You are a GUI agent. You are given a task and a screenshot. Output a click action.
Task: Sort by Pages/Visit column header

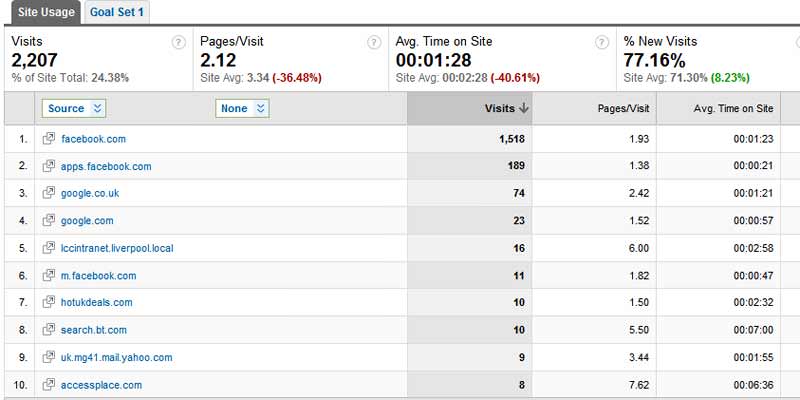click(x=623, y=108)
